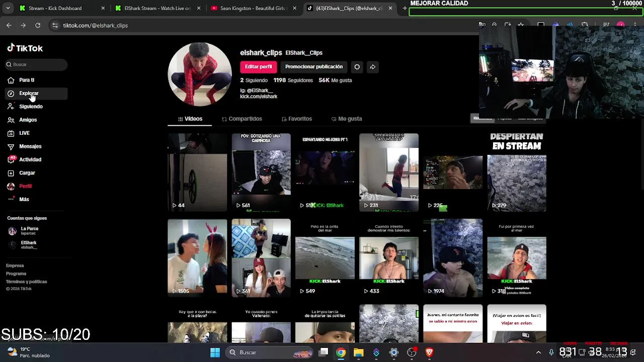The image size is (644, 362).
Task: Open Chrome from taskbar
Action: pos(341,352)
